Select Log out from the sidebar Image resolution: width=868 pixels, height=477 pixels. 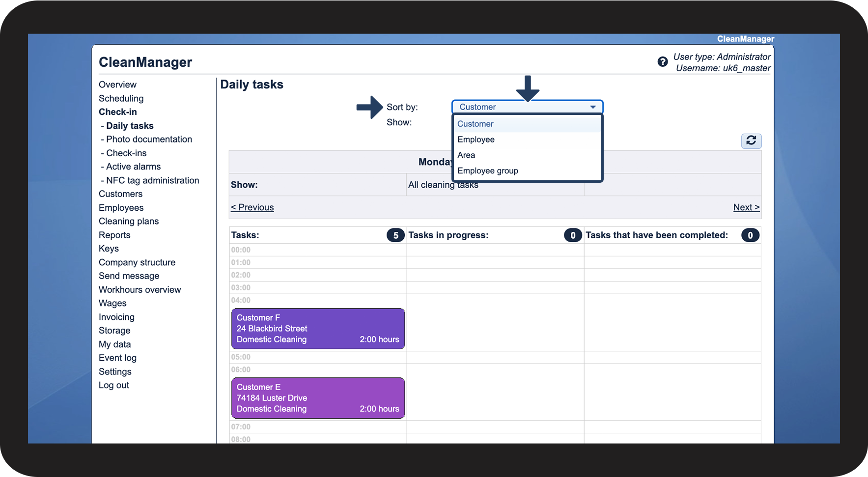(x=114, y=385)
